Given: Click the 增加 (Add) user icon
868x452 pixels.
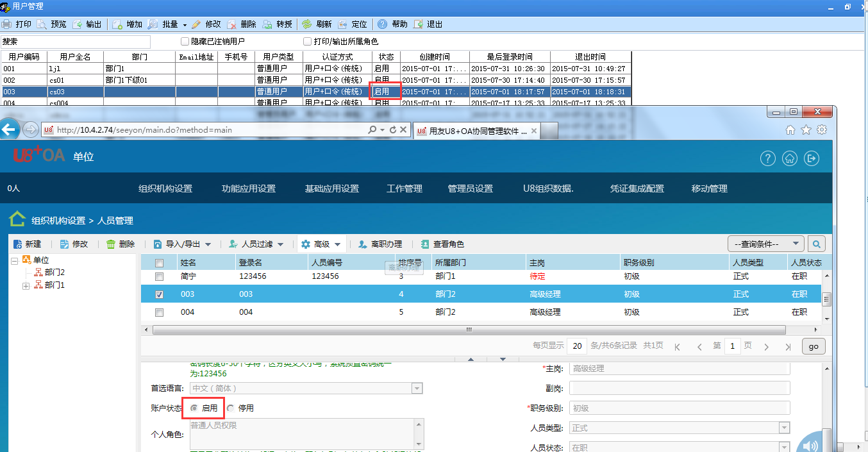Looking at the screenshot, I should pos(118,24).
